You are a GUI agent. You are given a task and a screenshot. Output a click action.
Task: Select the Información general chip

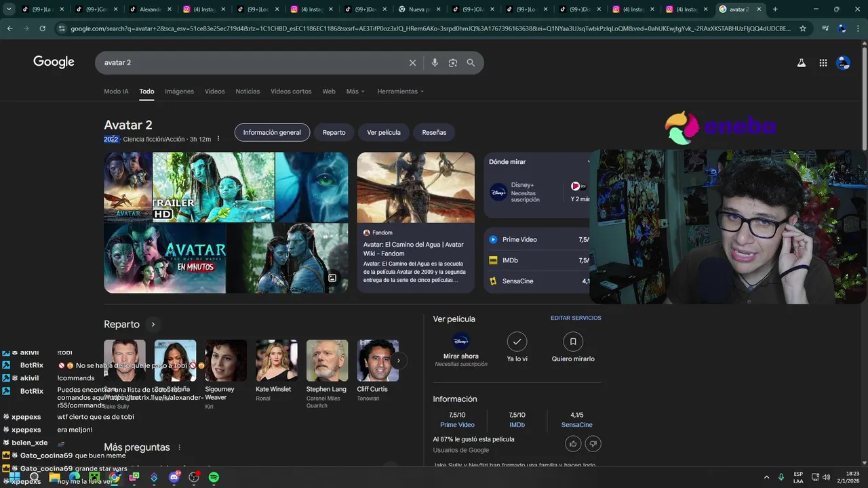(x=272, y=132)
